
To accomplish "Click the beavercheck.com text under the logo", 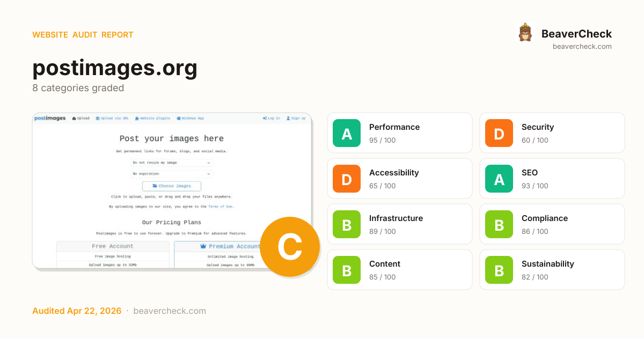I will 582,47.
